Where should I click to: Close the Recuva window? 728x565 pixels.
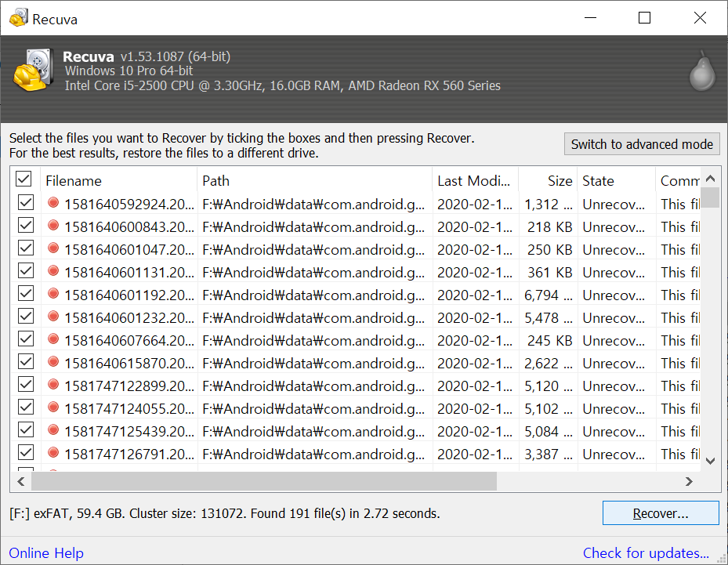tap(700, 18)
